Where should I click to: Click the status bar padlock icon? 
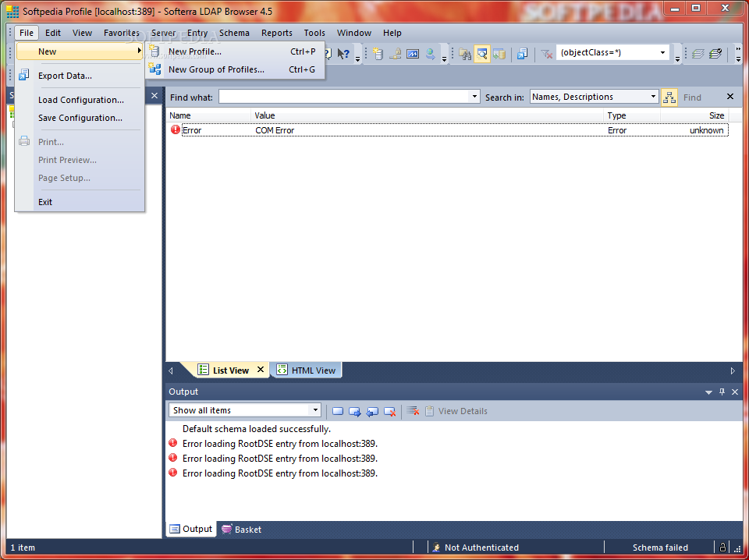723,547
